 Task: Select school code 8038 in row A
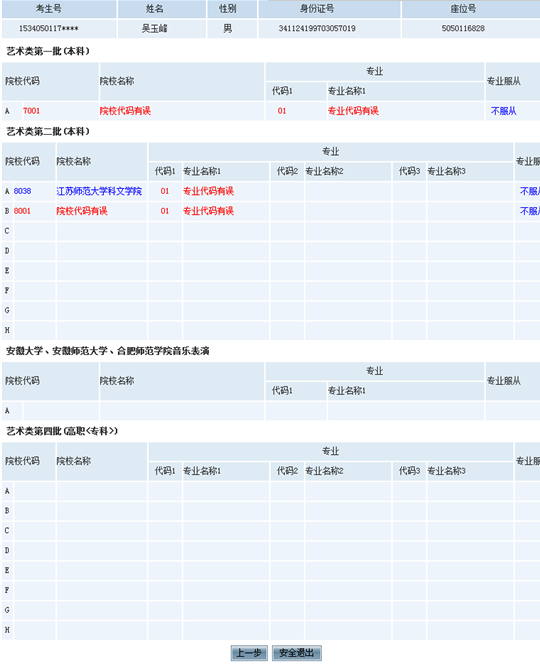(x=22, y=191)
